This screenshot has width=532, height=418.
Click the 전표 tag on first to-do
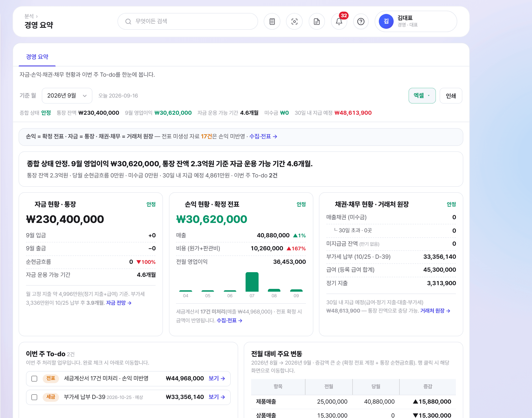51,378
